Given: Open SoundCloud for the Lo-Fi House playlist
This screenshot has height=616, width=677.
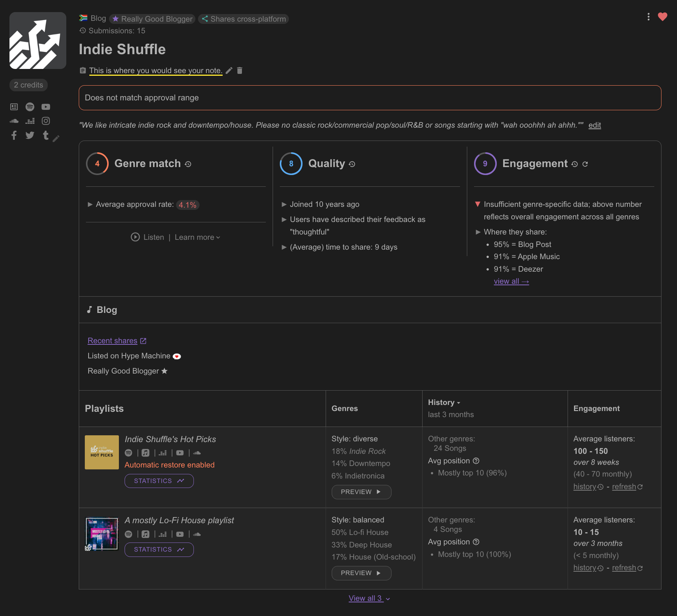Looking at the screenshot, I should point(197,534).
